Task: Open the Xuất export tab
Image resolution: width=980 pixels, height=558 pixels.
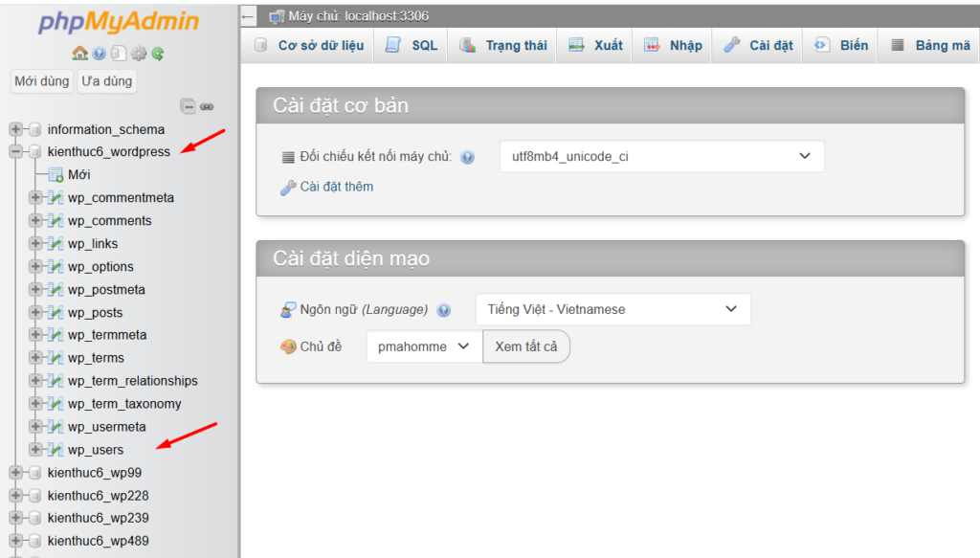Action: coord(595,46)
